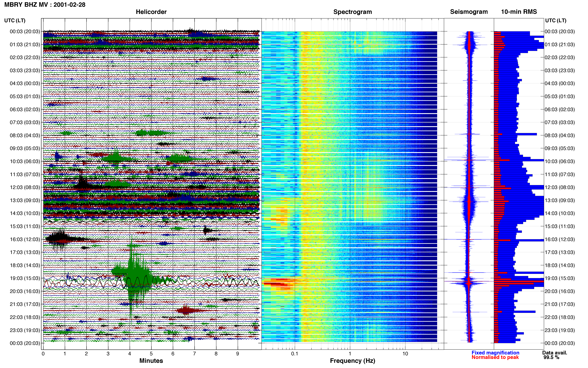Image resolution: width=588 pixels, height=368 pixels.
Task: Click right-side time label '01:03 (21:03)'
Action: [x=560, y=45]
